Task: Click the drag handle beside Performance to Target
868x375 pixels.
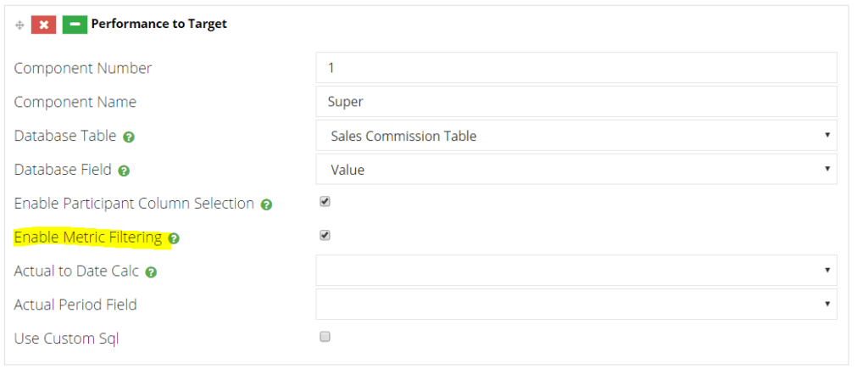Action: pos(19,25)
